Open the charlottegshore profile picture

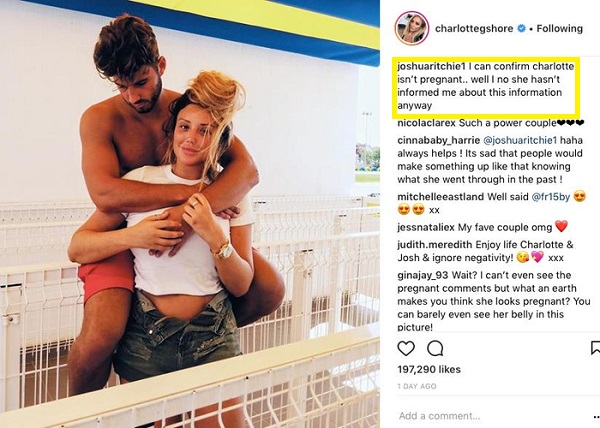click(411, 28)
